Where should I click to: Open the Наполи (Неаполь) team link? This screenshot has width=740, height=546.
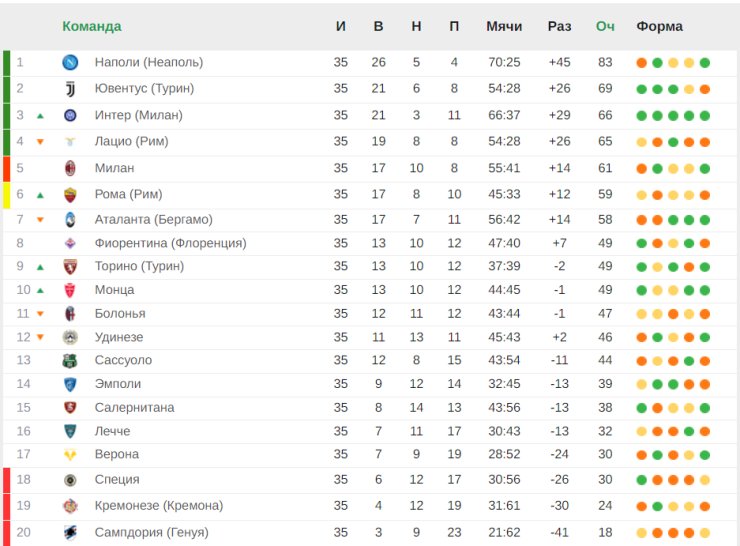(x=148, y=62)
